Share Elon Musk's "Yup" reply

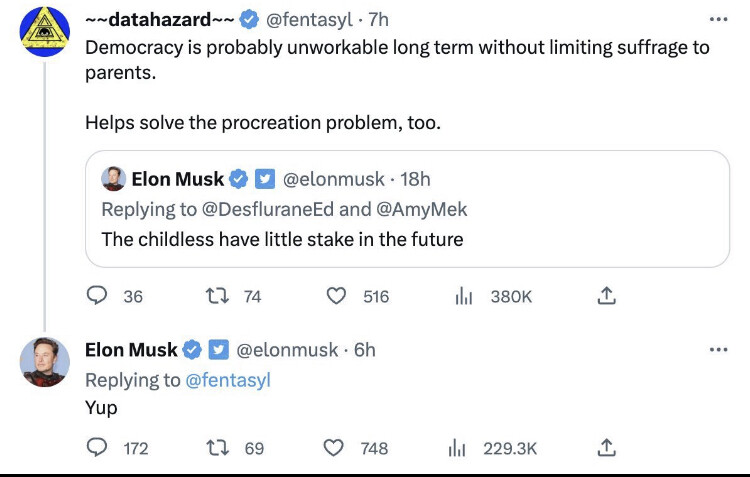tap(606, 448)
